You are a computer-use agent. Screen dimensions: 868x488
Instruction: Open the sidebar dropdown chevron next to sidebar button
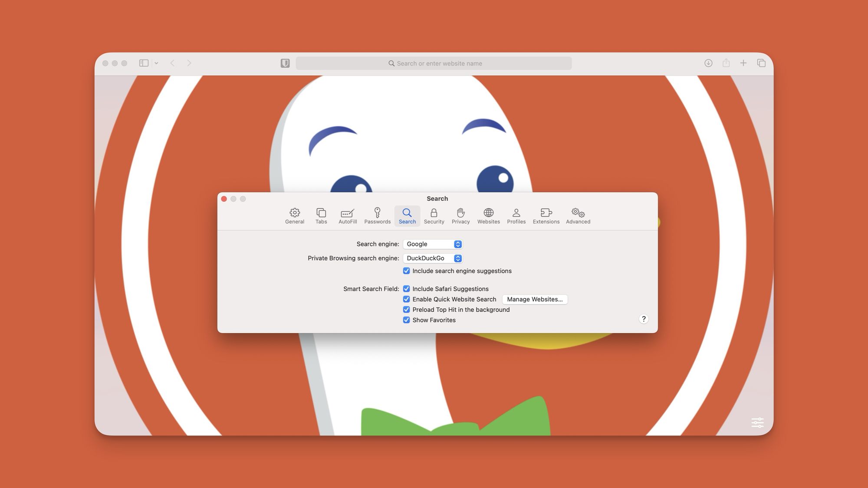(156, 63)
